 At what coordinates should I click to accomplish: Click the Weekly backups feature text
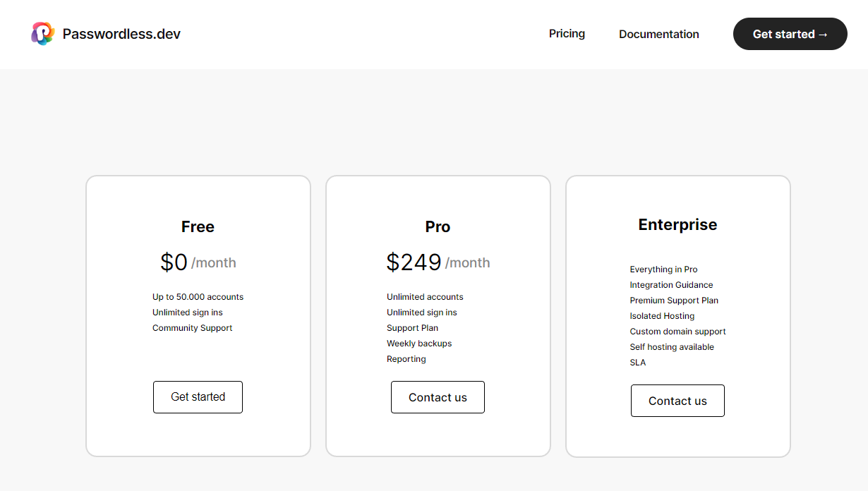coord(419,344)
